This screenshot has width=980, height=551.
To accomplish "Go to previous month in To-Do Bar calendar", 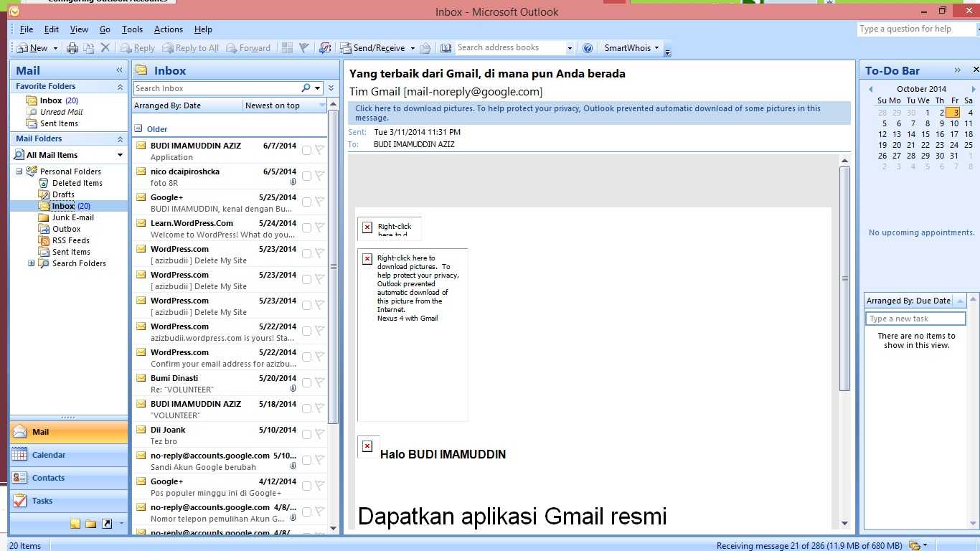I will pyautogui.click(x=871, y=89).
